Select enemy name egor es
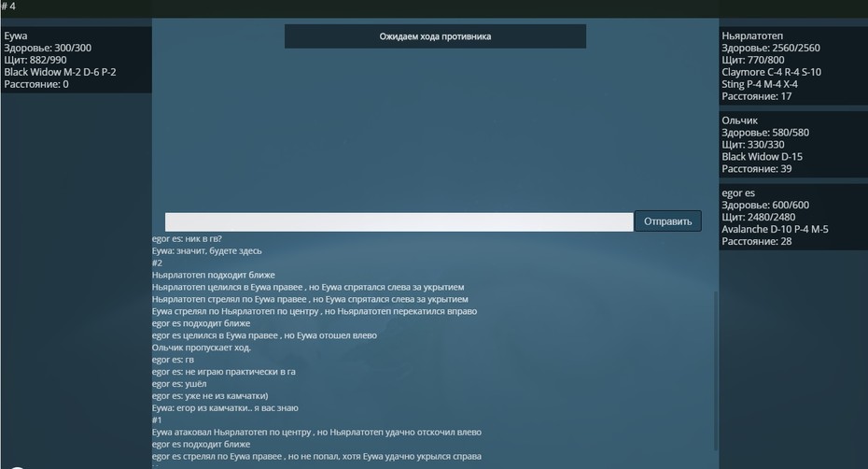The width and height of the screenshot is (868, 469). pyautogui.click(x=738, y=192)
